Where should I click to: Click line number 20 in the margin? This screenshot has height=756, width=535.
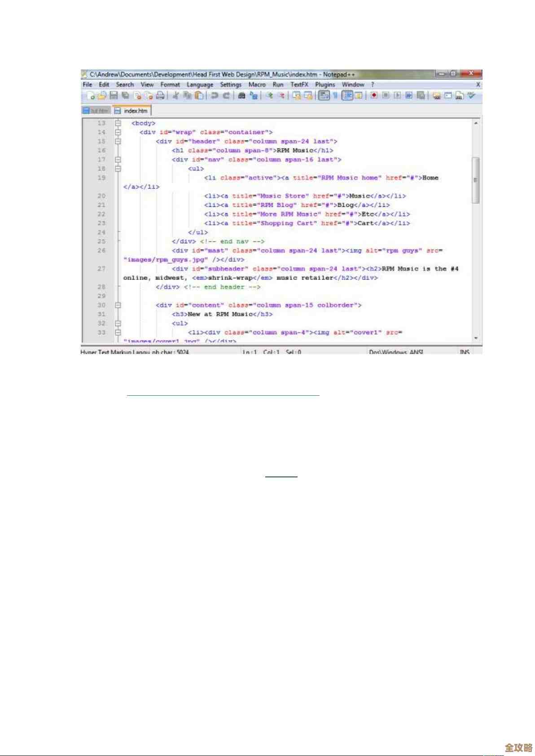click(x=101, y=196)
